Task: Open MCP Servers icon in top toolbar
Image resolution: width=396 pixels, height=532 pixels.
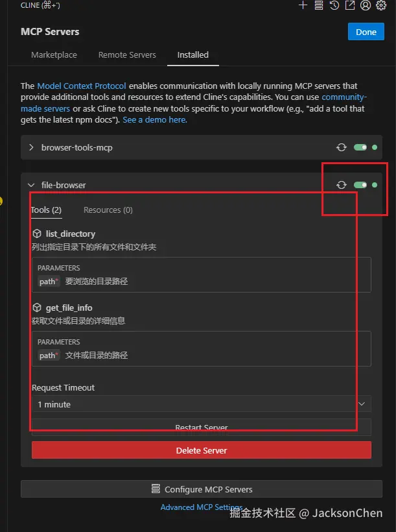Action: pyautogui.click(x=319, y=5)
